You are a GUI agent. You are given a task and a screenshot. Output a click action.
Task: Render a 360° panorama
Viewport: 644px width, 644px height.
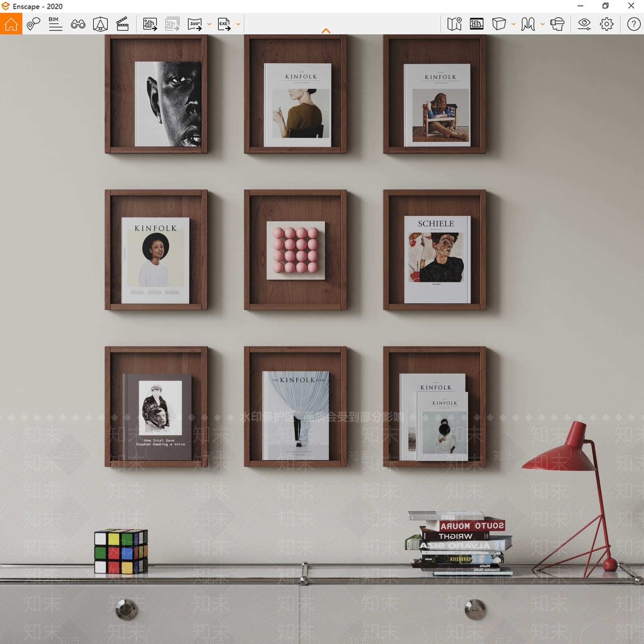[x=195, y=24]
